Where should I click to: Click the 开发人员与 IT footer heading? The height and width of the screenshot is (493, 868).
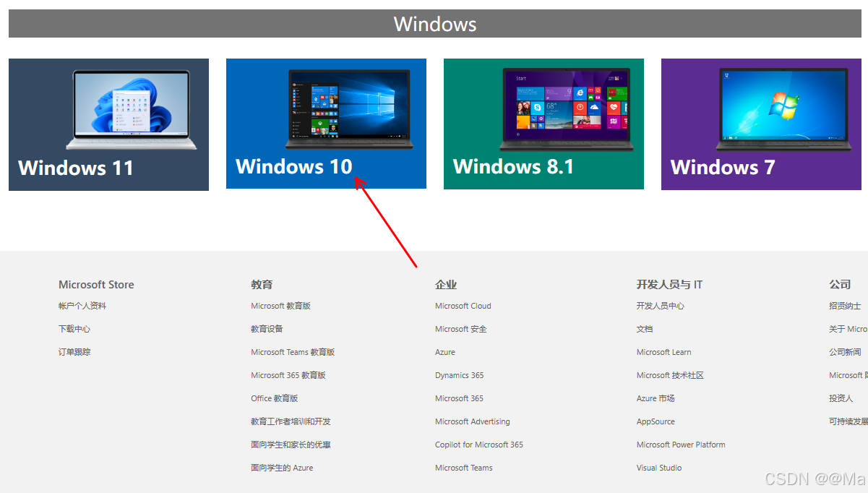pos(669,285)
